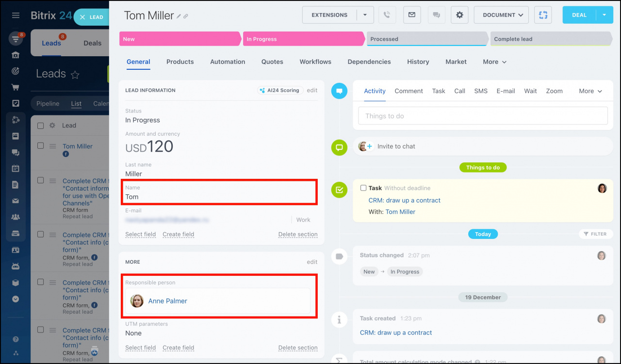Click Create field in More section
This screenshot has height=364, width=621.
[178, 348]
